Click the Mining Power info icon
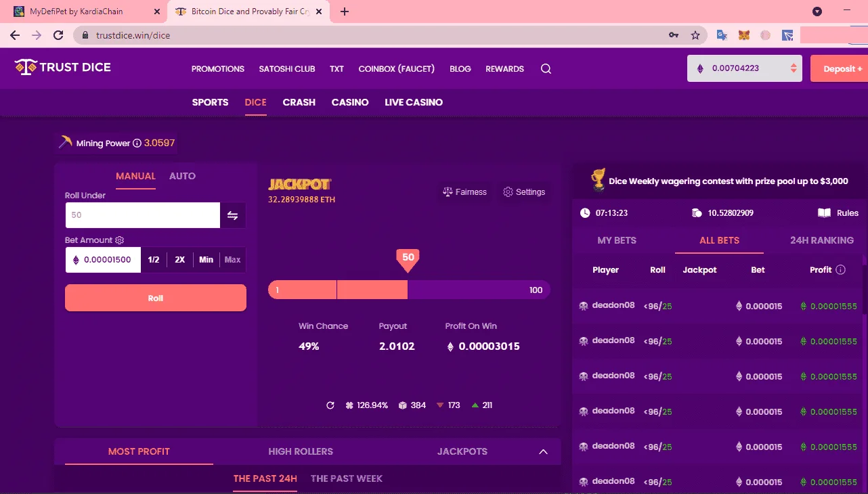The height and width of the screenshot is (494, 868). 137,143
